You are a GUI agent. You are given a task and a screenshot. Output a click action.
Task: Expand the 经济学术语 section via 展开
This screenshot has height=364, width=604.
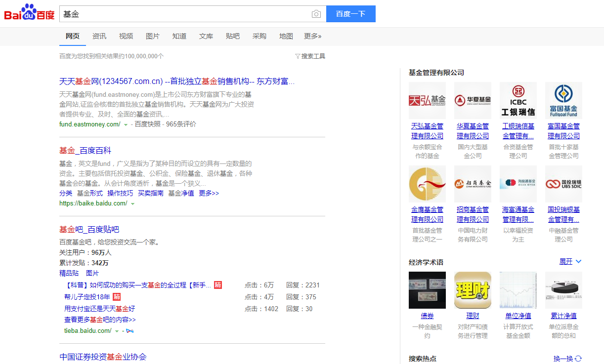[566, 261]
